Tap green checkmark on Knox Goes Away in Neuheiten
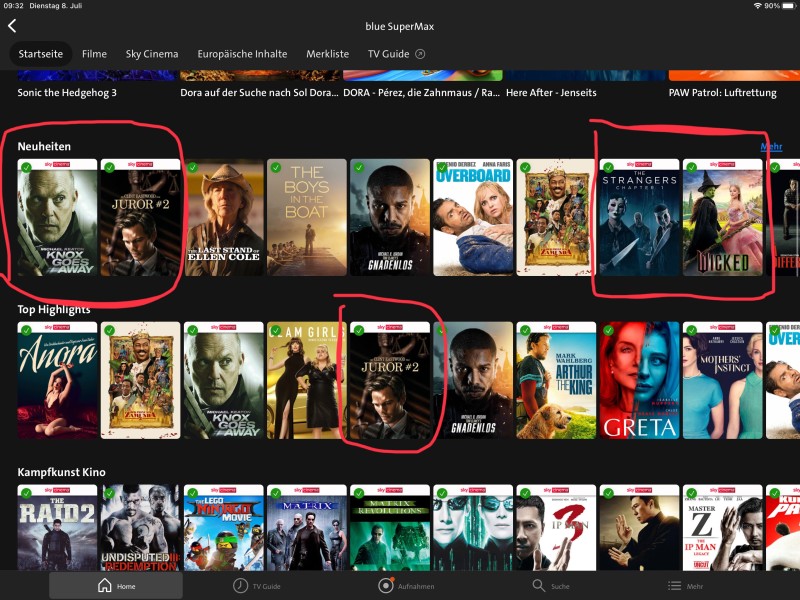Image resolution: width=800 pixels, height=600 pixels. coord(26,167)
